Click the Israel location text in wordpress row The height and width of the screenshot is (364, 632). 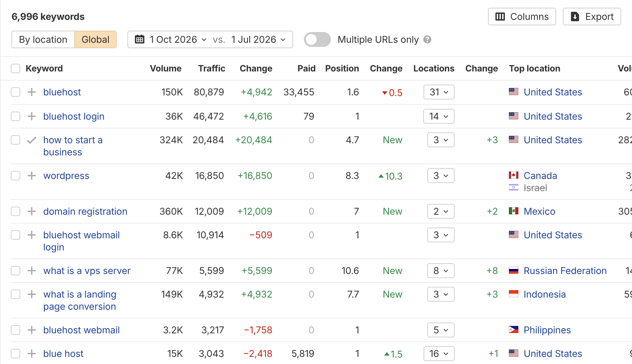pos(535,188)
